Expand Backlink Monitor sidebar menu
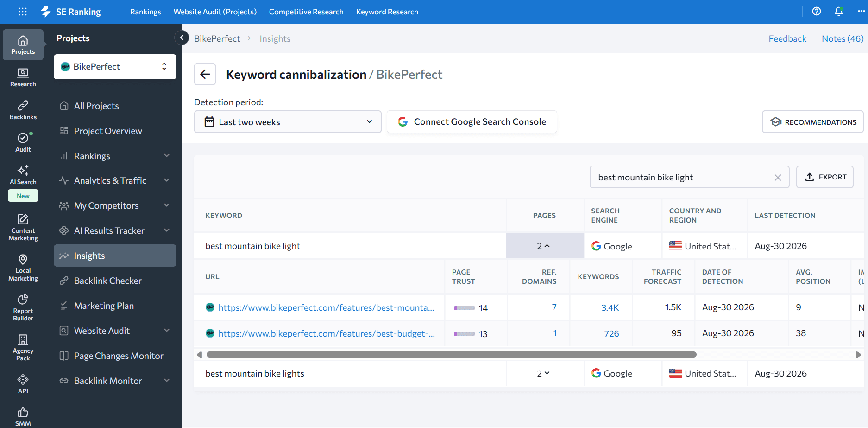868x428 pixels. [x=167, y=381]
